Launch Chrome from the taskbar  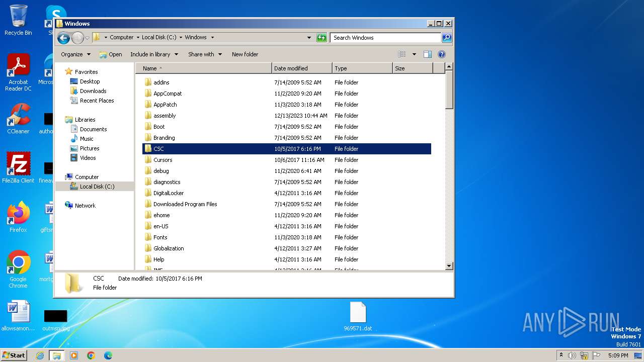(x=91, y=355)
